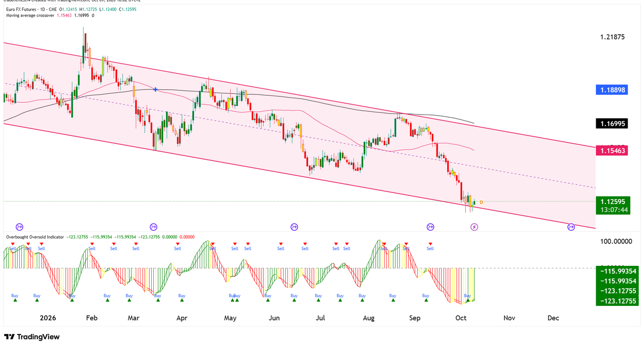Open the event icon near the December axis
644x342 pixels.
click(571, 227)
